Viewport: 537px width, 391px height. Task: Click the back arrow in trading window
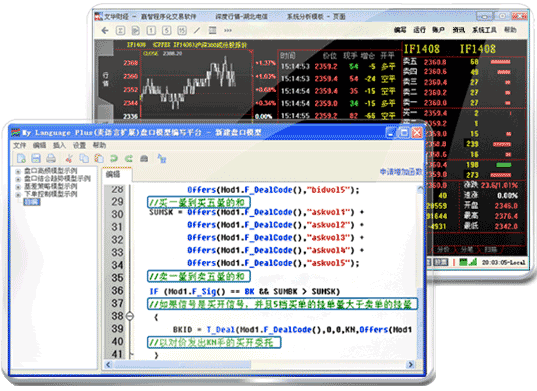[105, 31]
